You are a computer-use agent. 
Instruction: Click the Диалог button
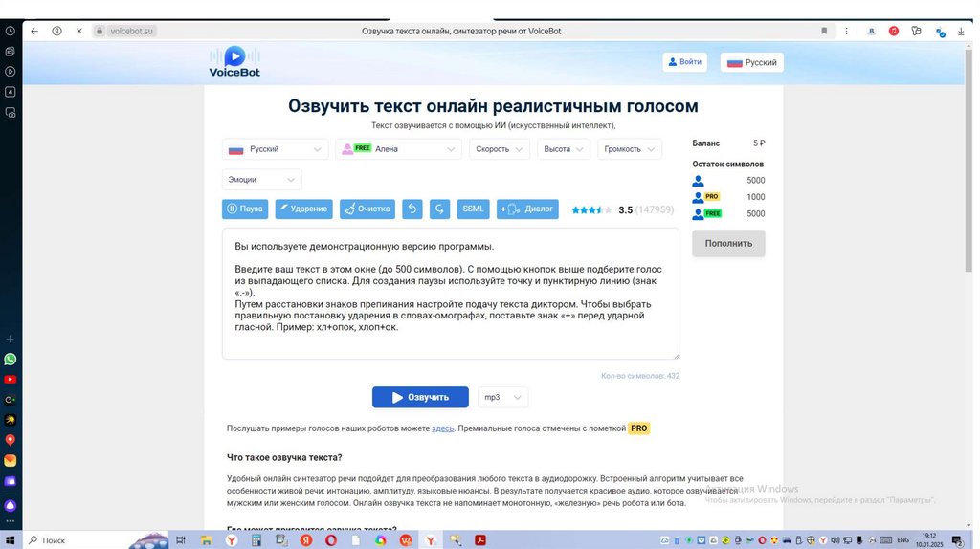[527, 209]
